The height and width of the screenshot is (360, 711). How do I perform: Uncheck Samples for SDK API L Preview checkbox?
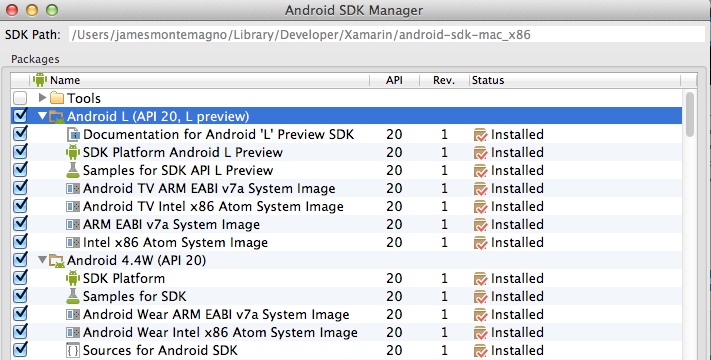coord(20,170)
